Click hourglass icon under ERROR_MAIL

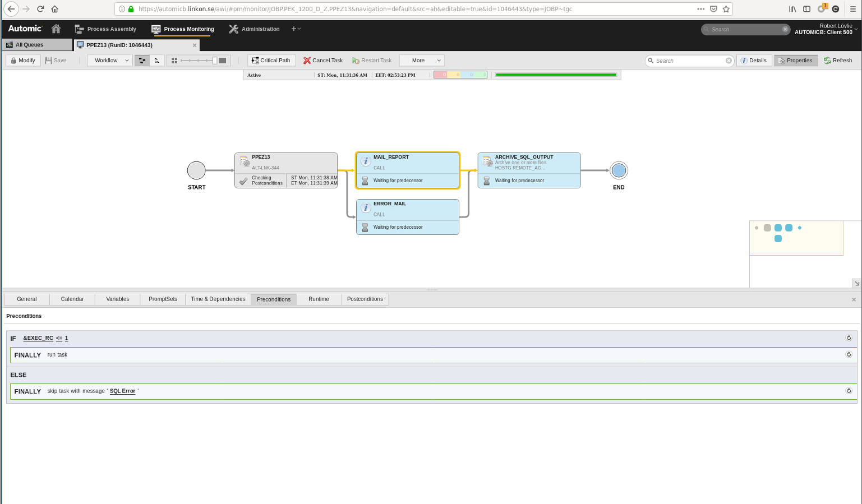[365, 227]
